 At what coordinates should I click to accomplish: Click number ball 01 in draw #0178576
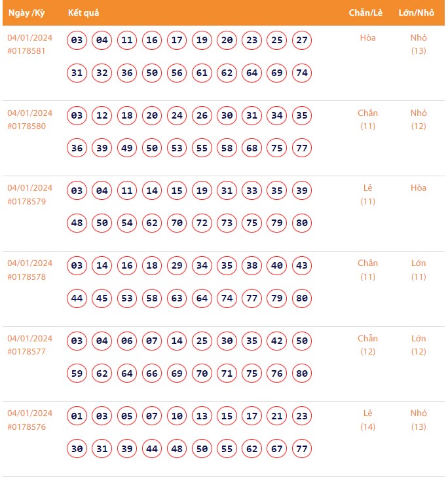click(x=77, y=417)
